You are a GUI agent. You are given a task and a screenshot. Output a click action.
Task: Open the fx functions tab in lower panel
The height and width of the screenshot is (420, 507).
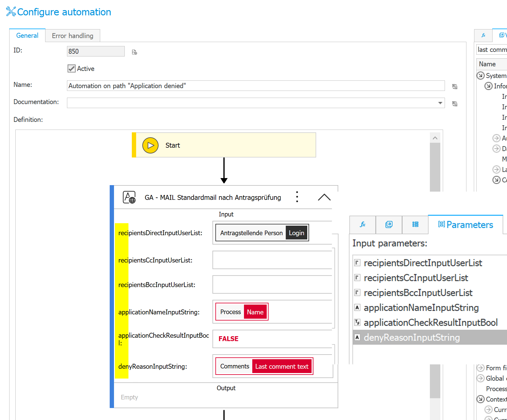coord(363,224)
